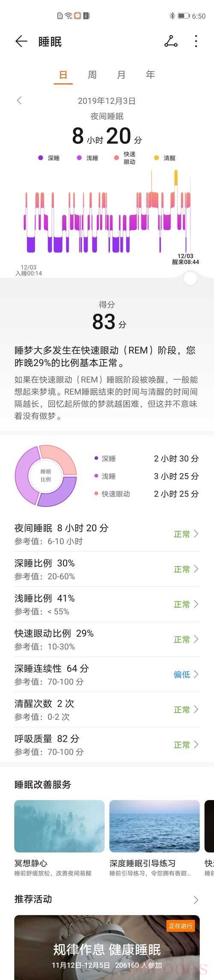Open 冥想静心 misty forest thumbnail
Viewport: 214px width, 980px height.
pyautogui.click(x=59, y=826)
